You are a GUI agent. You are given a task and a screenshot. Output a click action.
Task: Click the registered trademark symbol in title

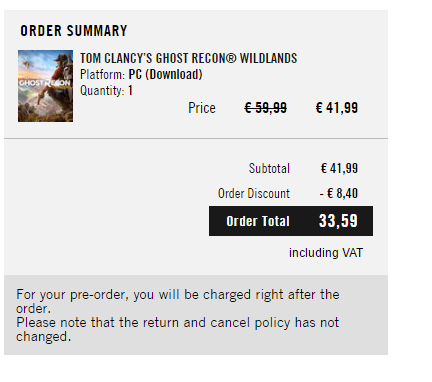[x=231, y=58]
